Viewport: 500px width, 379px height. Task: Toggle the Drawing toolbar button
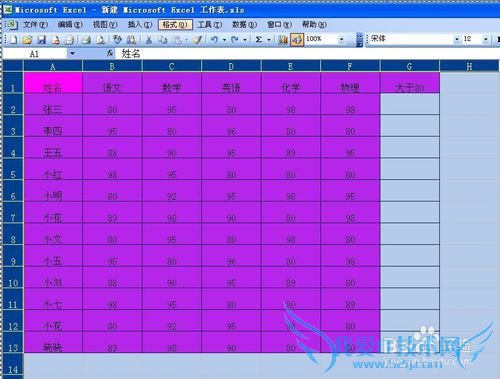pyautogui.click(x=297, y=40)
